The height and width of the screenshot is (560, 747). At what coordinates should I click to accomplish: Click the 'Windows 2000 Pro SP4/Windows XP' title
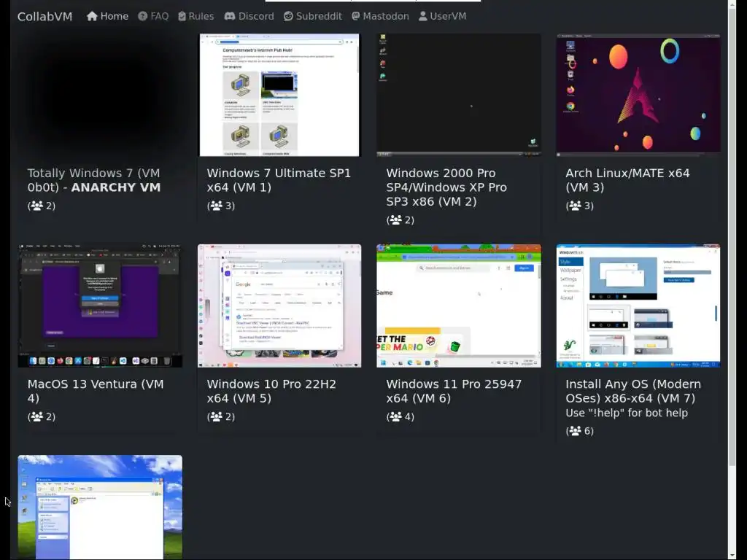[446, 187]
